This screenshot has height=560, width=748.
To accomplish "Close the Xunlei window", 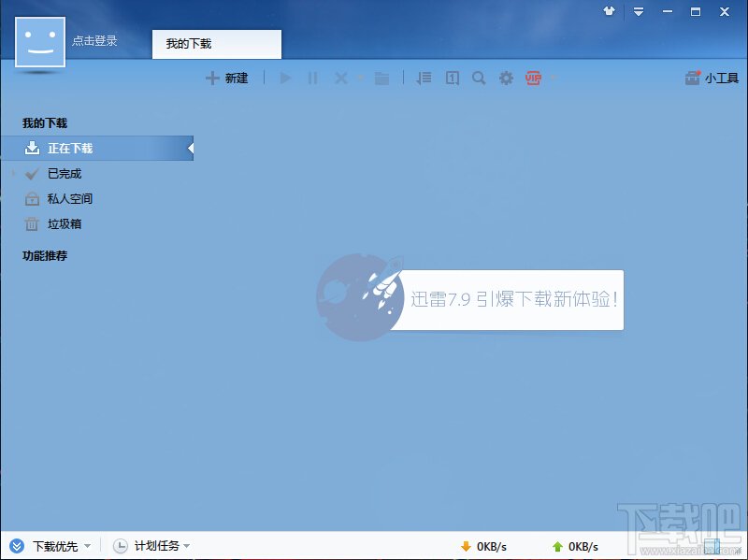I will point(724,11).
